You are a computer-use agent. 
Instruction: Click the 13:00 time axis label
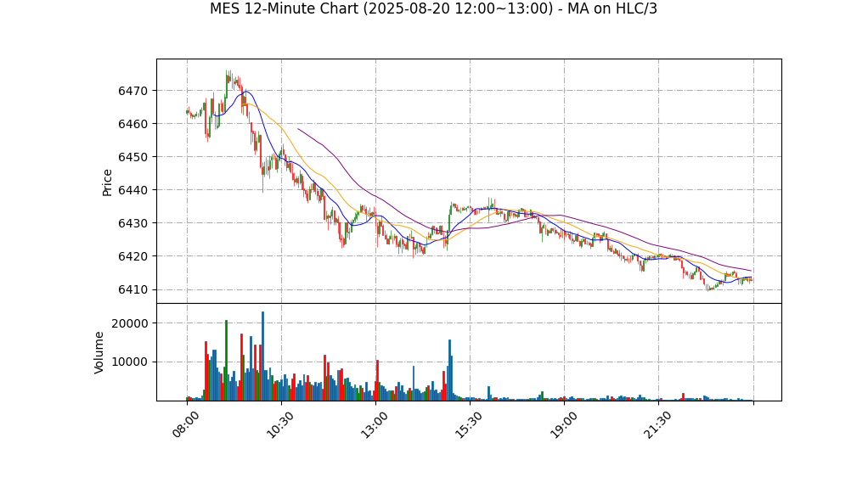coord(374,424)
